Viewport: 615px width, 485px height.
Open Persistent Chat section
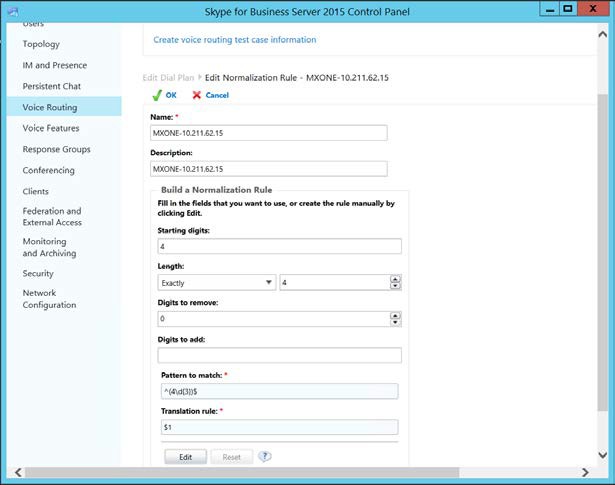coord(52,86)
